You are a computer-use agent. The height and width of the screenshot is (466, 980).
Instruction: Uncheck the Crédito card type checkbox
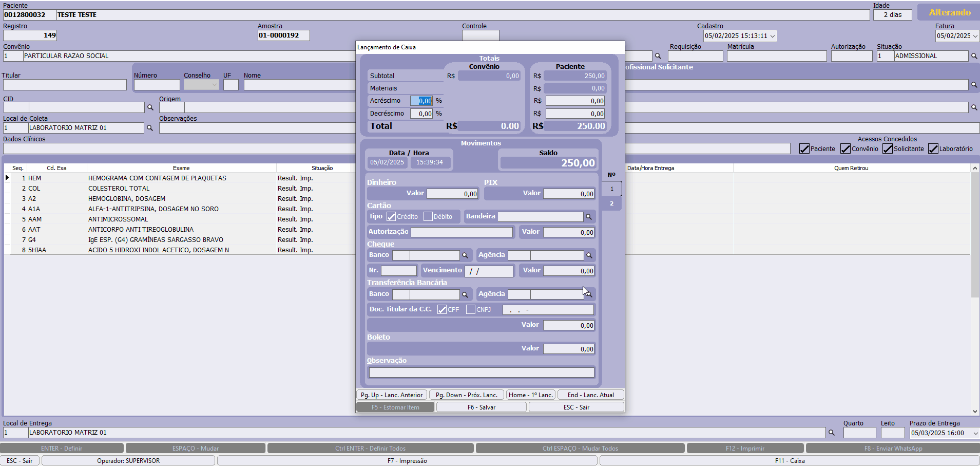(392, 217)
